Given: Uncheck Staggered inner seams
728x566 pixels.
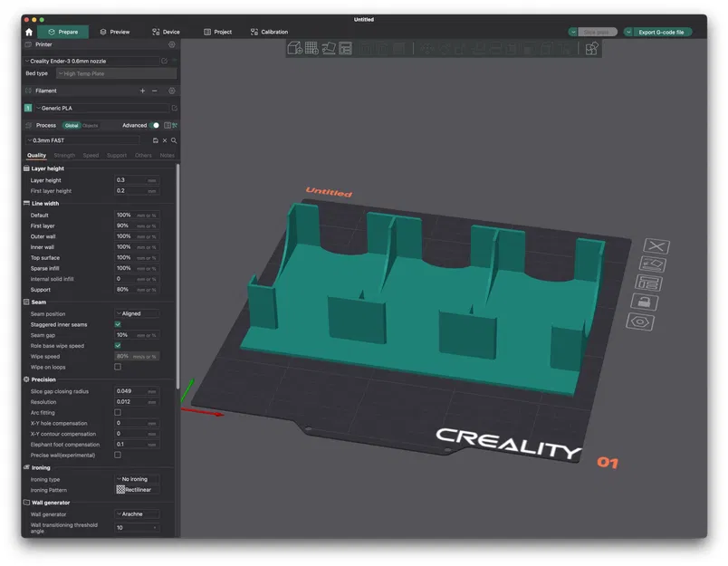Looking at the screenshot, I should click(x=118, y=324).
